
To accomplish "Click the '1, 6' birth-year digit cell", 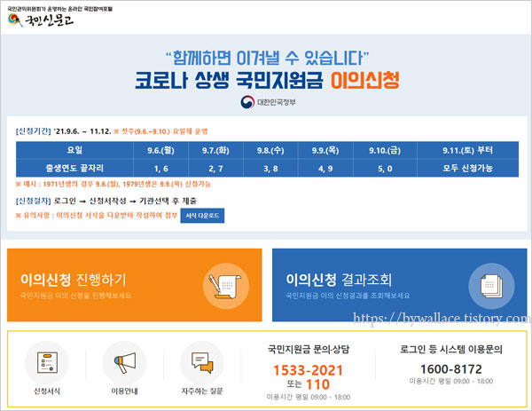I will click(x=160, y=168).
